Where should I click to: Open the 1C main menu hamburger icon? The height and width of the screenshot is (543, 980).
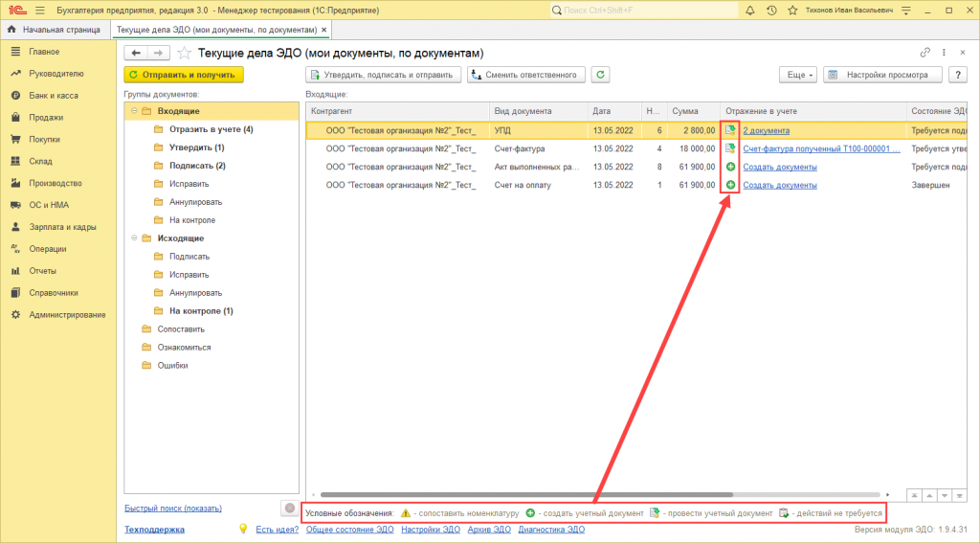pos(40,10)
